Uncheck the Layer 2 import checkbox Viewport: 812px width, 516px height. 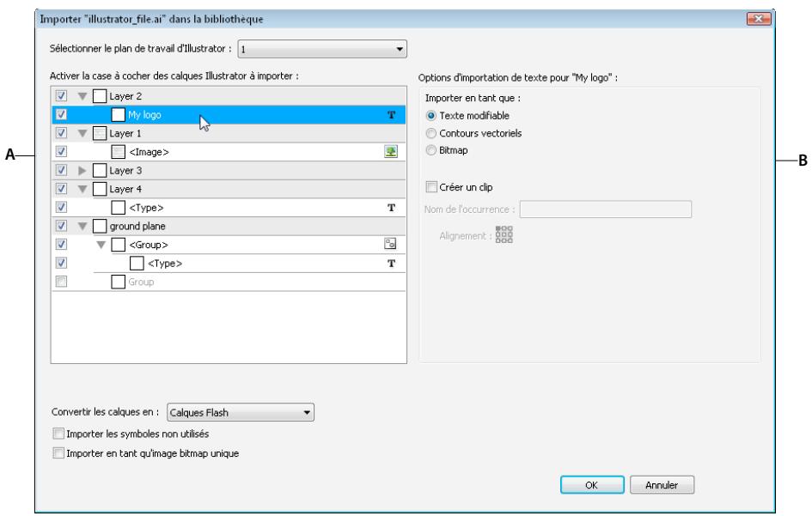(x=61, y=97)
